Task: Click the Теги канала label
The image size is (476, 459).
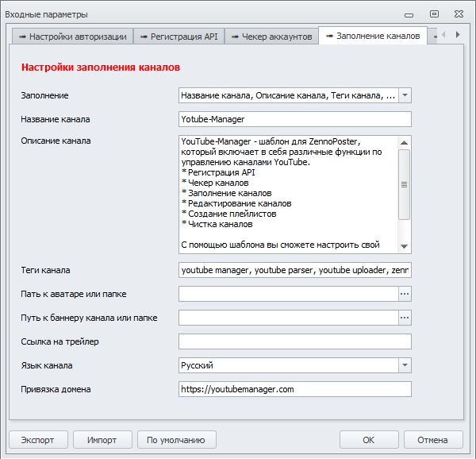Action: click(45, 270)
